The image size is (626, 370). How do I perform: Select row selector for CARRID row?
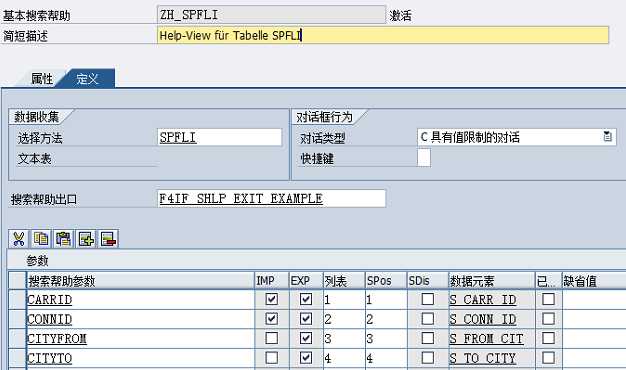(17, 299)
